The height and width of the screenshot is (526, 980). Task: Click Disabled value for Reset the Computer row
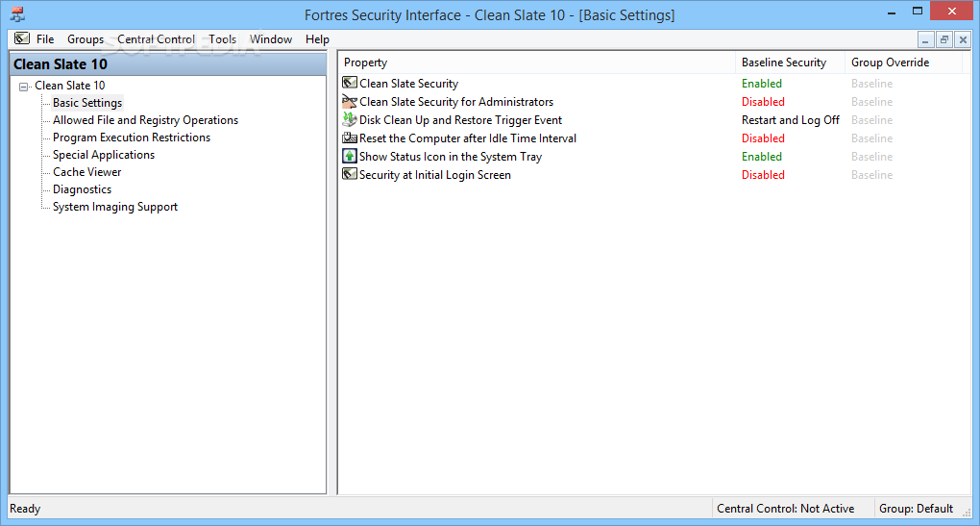point(763,138)
